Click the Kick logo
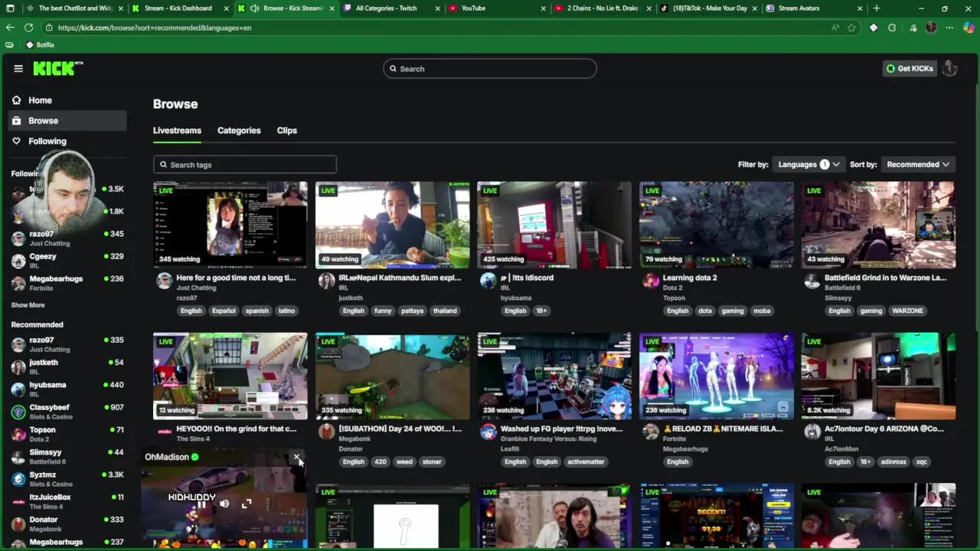 point(57,69)
